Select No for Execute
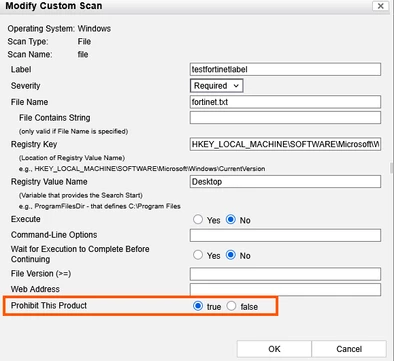The image size is (394, 361). tap(231, 219)
